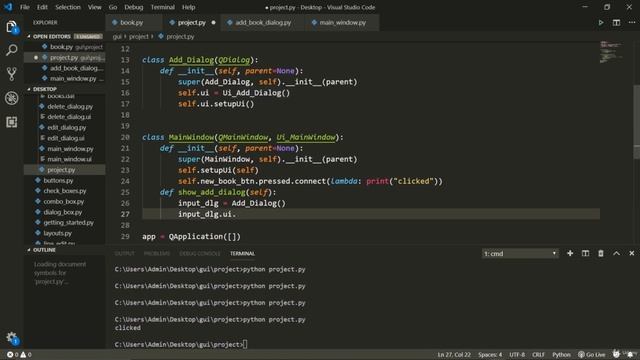Switch to the OUTPUT panel tab
Viewport: 640px width, 360px height.
pyautogui.click(x=124, y=253)
